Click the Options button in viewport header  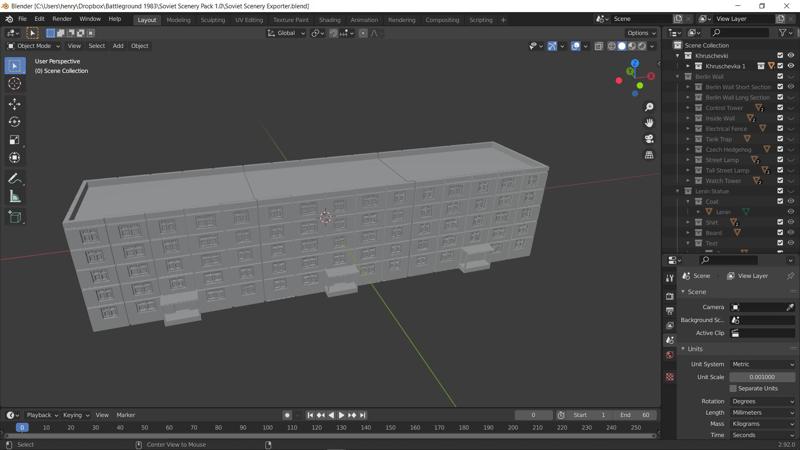(641, 33)
